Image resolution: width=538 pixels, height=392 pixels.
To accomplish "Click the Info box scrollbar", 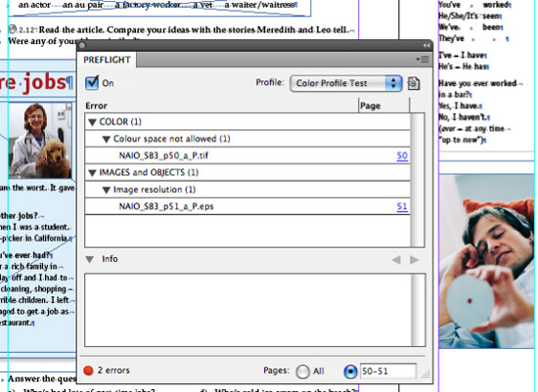I will [x=419, y=310].
